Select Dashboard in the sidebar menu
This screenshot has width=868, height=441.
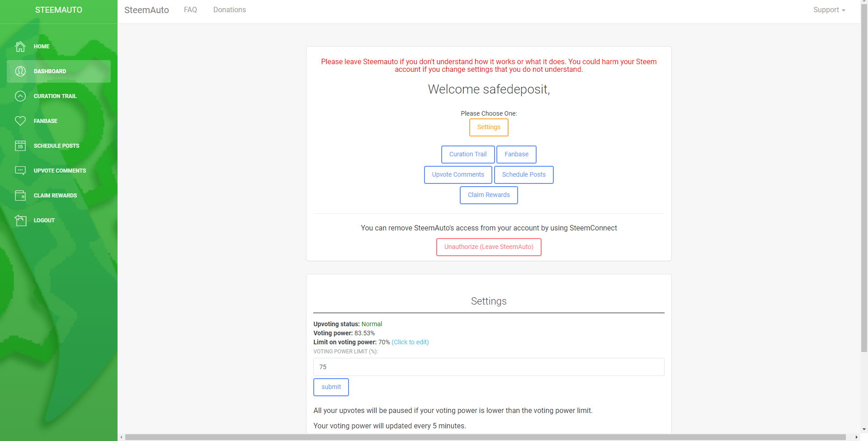[59, 71]
